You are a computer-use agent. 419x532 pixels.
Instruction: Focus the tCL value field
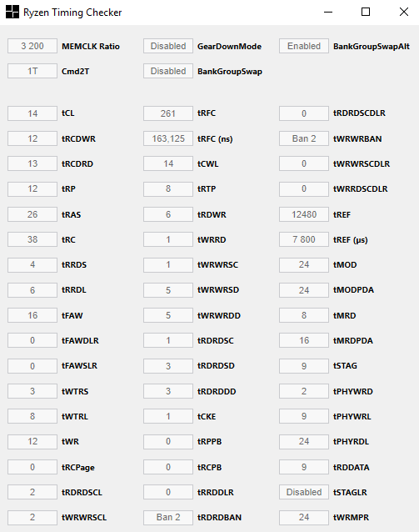pyautogui.click(x=32, y=113)
